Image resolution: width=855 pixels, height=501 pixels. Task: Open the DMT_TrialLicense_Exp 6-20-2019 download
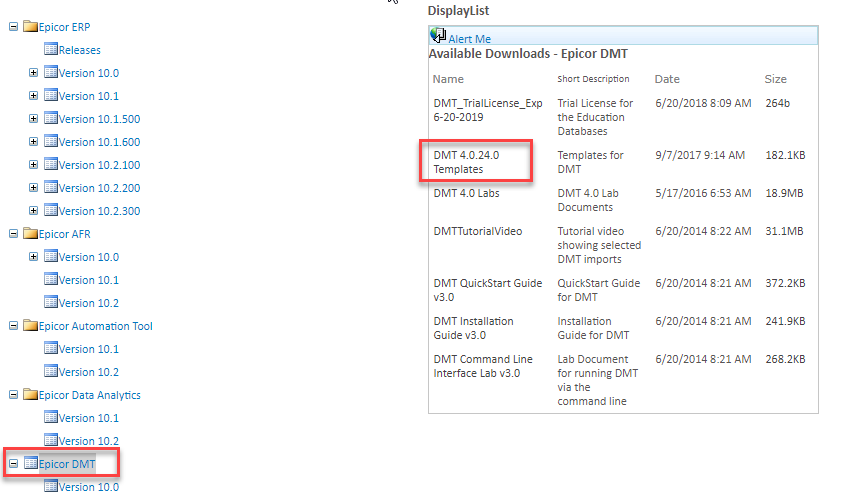(487, 110)
